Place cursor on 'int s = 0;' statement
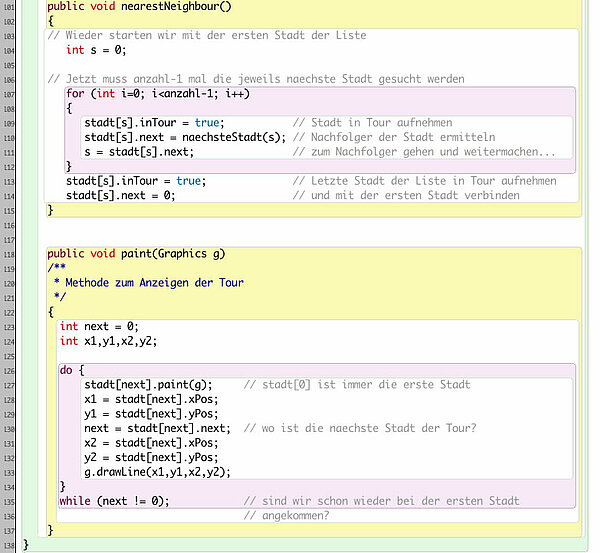The width and height of the screenshot is (600, 553). [x=96, y=50]
